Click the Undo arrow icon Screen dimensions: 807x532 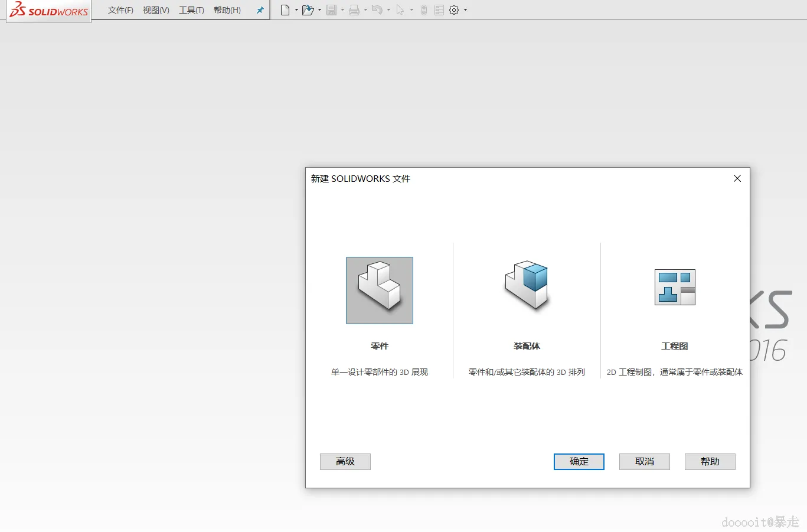click(x=377, y=10)
